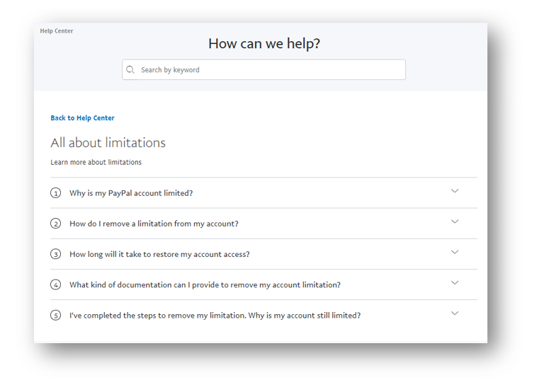
Task: Click the circled number 2 icon
Action: tap(56, 224)
